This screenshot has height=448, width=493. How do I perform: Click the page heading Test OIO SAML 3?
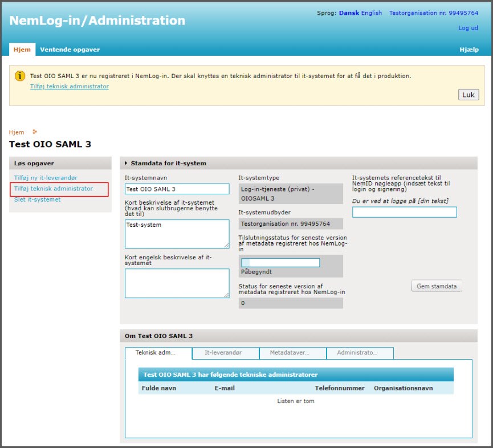point(50,144)
